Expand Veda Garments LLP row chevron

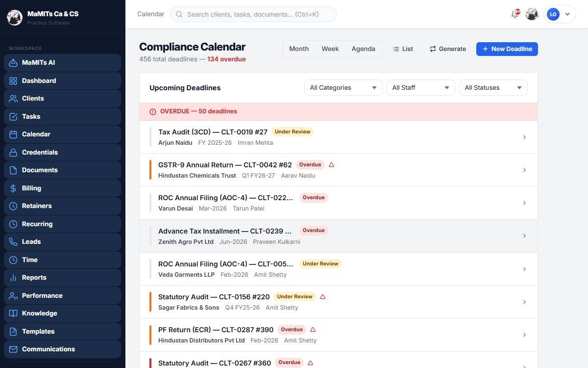pyautogui.click(x=524, y=269)
